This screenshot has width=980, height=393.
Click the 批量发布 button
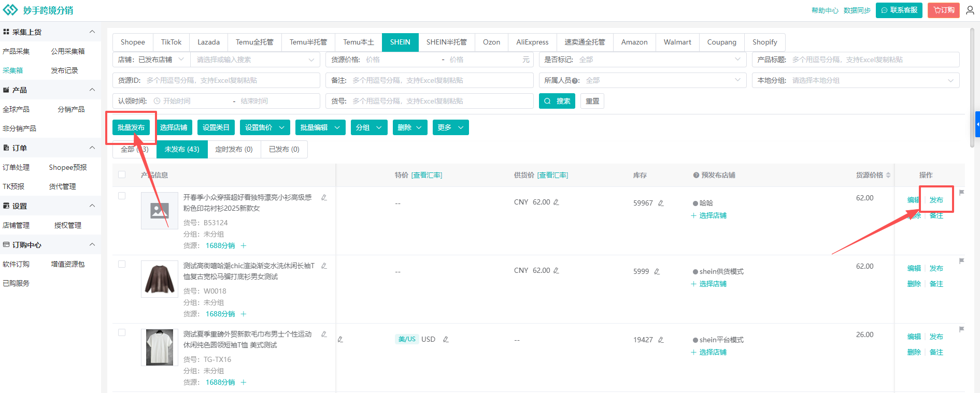[131, 127]
